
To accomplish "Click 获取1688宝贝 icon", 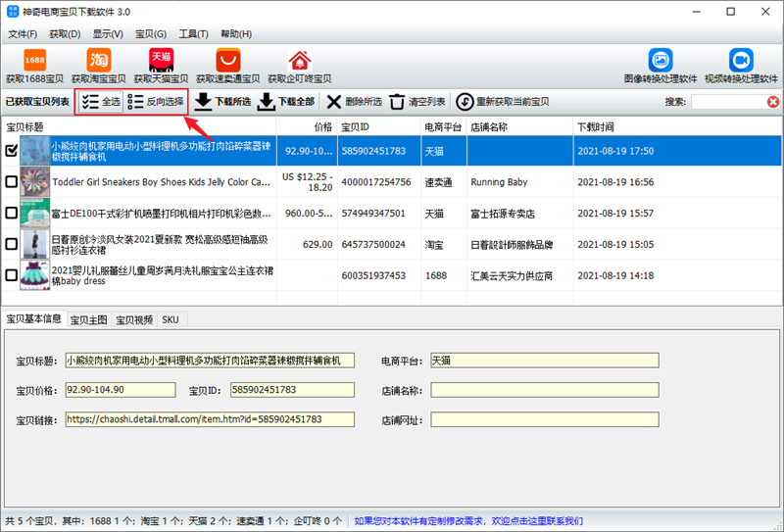I will (35, 62).
